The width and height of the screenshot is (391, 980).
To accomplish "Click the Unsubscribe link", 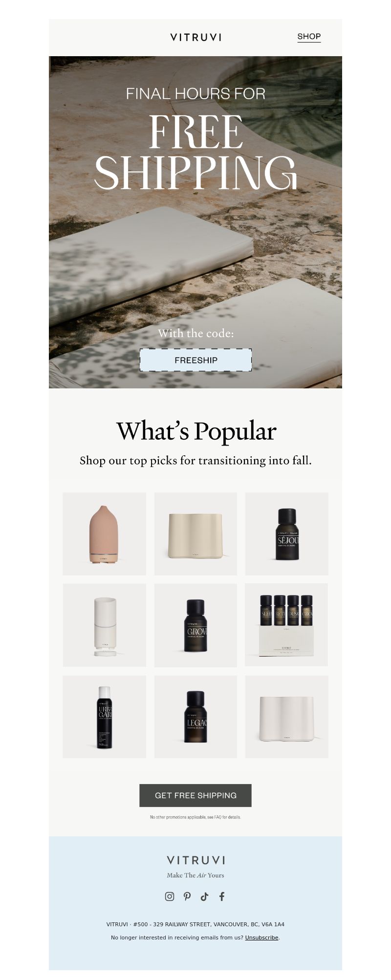I will pos(261,937).
